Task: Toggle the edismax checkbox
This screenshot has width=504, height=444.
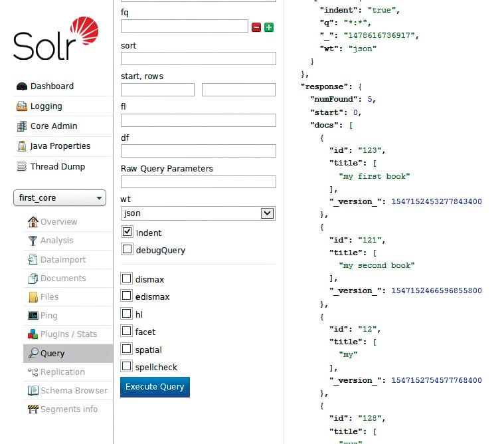Action: [127, 296]
